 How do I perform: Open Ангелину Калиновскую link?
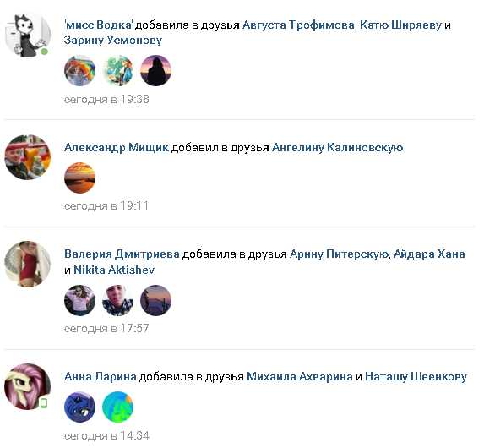click(337, 147)
